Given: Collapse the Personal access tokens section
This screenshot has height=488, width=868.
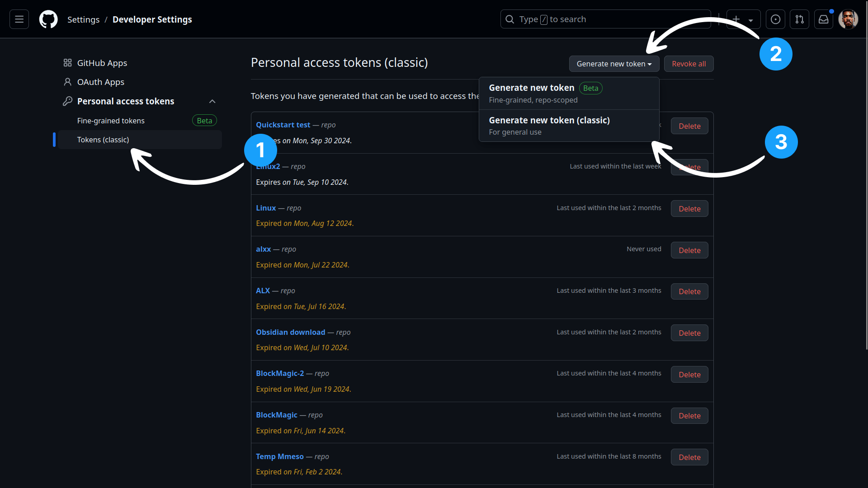Looking at the screenshot, I should coord(212,101).
